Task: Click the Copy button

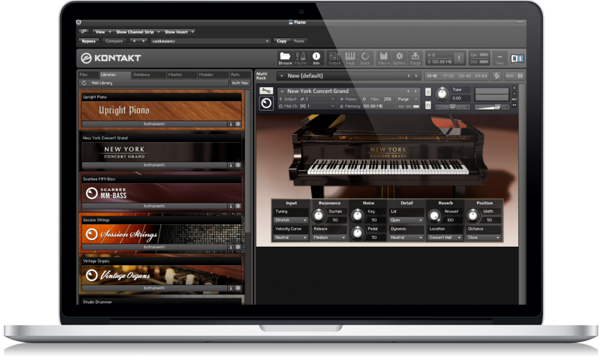Action: point(282,41)
